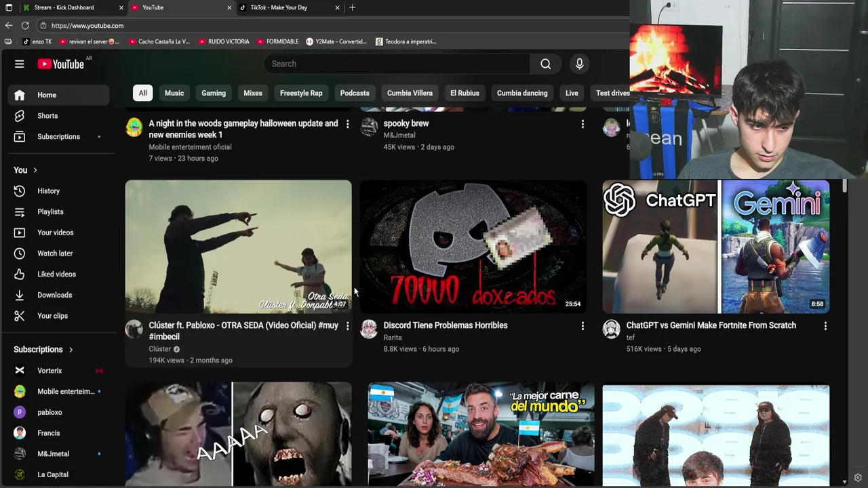Select the Mixes filter chip
Image resolution: width=868 pixels, height=488 pixels.
point(253,93)
